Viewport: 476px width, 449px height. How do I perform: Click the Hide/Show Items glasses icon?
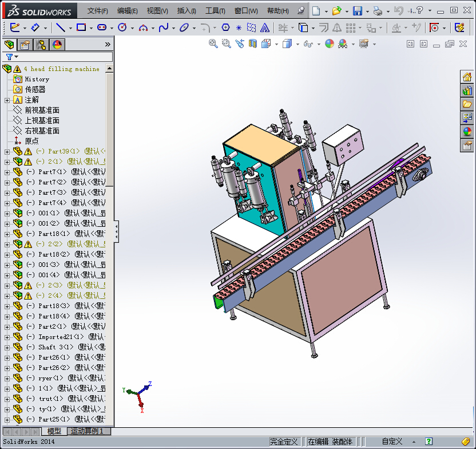pyautogui.click(x=308, y=44)
